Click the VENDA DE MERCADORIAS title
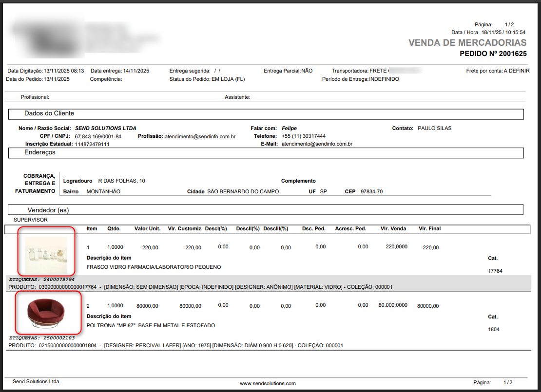 (x=467, y=43)
